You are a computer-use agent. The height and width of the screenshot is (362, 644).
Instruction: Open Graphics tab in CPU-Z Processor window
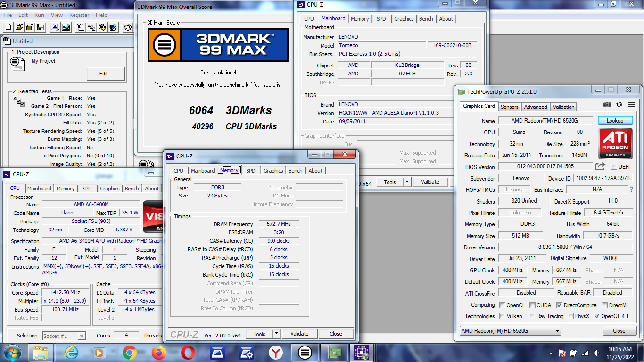click(110, 189)
